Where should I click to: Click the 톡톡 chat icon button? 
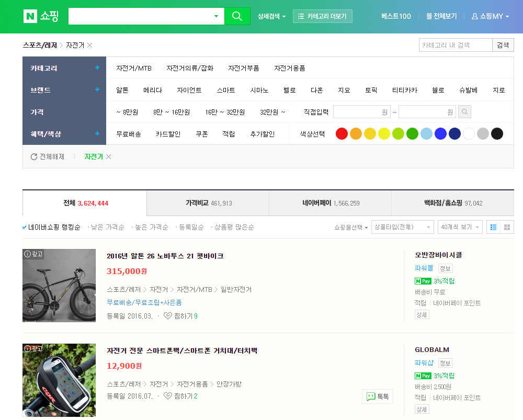[x=377, y=396]
